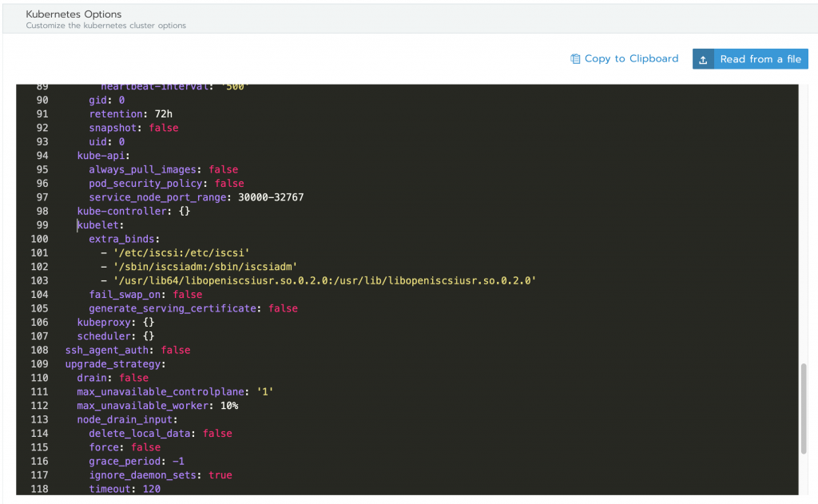Click line number 113 in the gutter
Screen dimensions: 818x504
click(40, 419)
